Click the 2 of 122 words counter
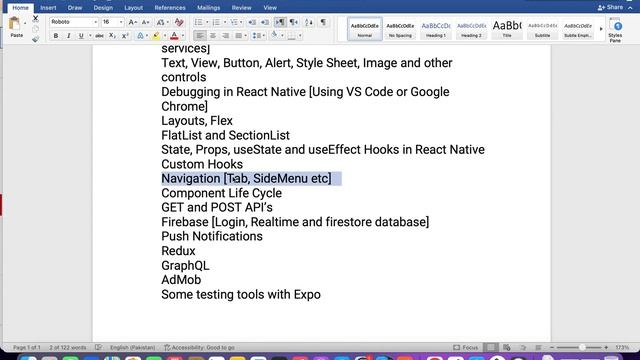This screenshot has height=360, width=640. [68, 347]
